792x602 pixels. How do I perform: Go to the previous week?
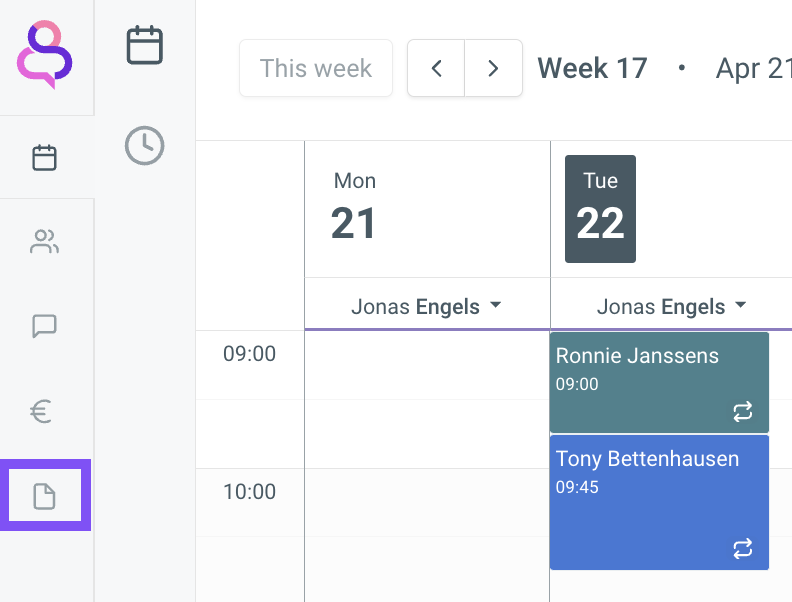click(436, 68)
